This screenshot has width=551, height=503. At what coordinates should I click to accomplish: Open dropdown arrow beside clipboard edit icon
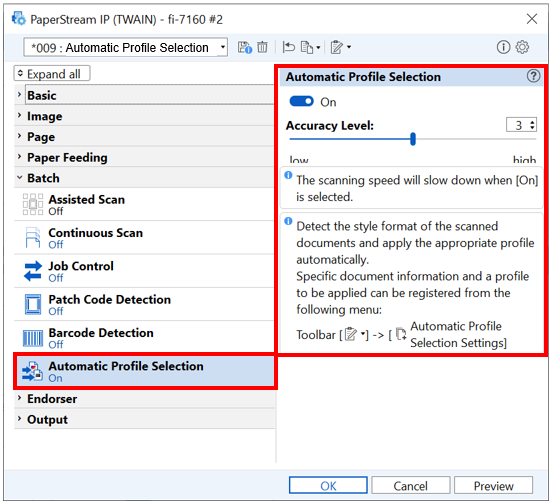point(349,47)
